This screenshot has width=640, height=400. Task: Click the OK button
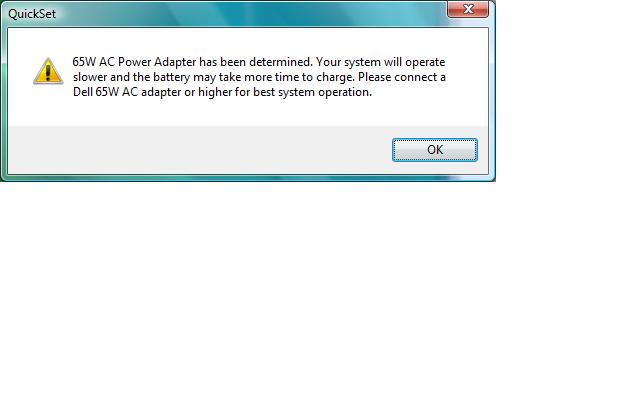pyautogui.click(x=435, y=150)
